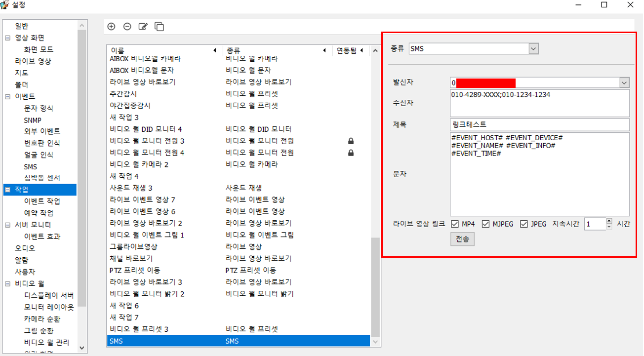Image resolution: width=644 pixels, height=356 pixels.
Task: Select the 사운드 재생 3 task row
Action: click(x=131, y=188)
